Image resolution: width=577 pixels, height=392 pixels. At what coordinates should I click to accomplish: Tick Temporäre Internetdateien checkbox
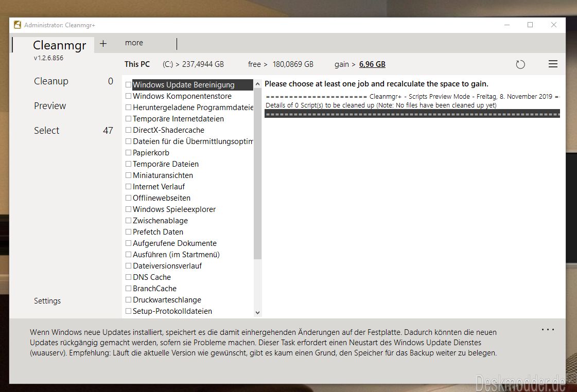(x=129, y=119)
